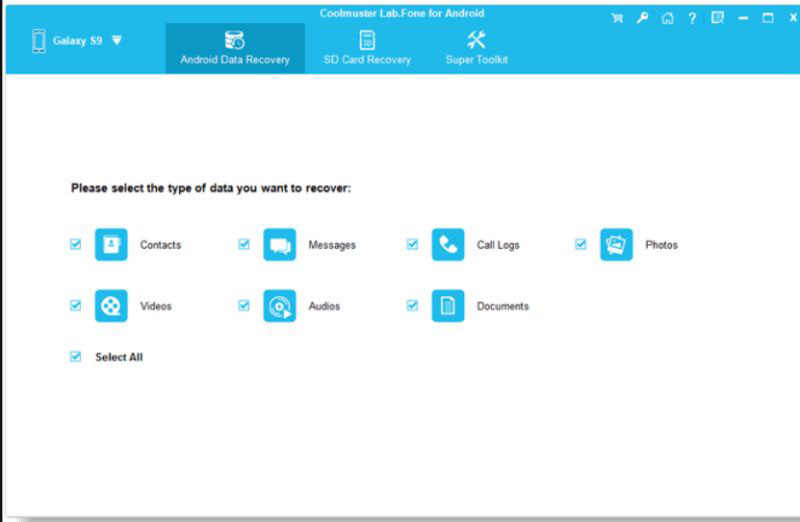Click the Documents label text
The width and height of the screenshot is (800, 522).
click(x=503, y=306)
